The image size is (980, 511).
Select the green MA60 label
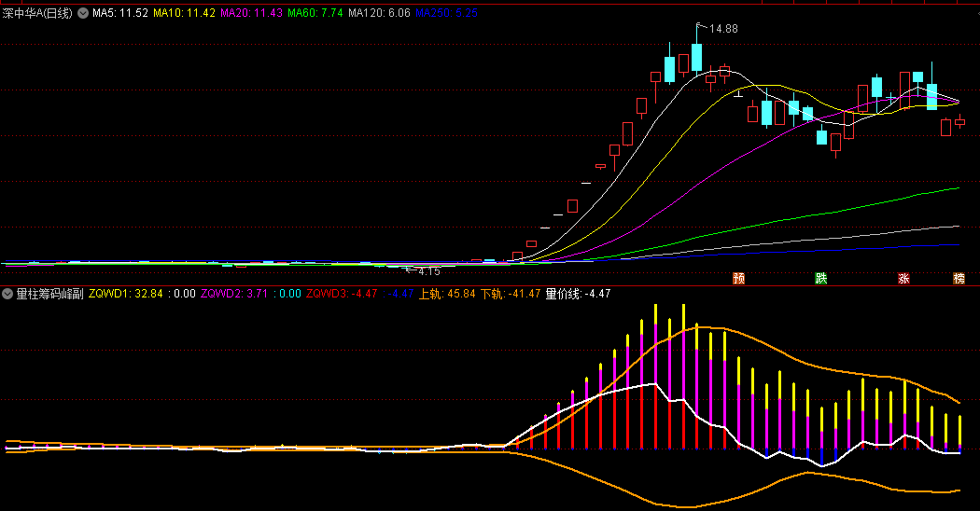[315, 13]
